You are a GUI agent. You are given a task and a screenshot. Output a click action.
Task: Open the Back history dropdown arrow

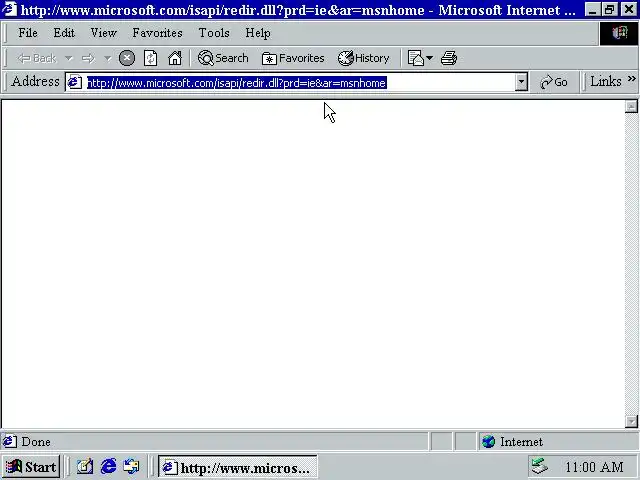[69, 58]
